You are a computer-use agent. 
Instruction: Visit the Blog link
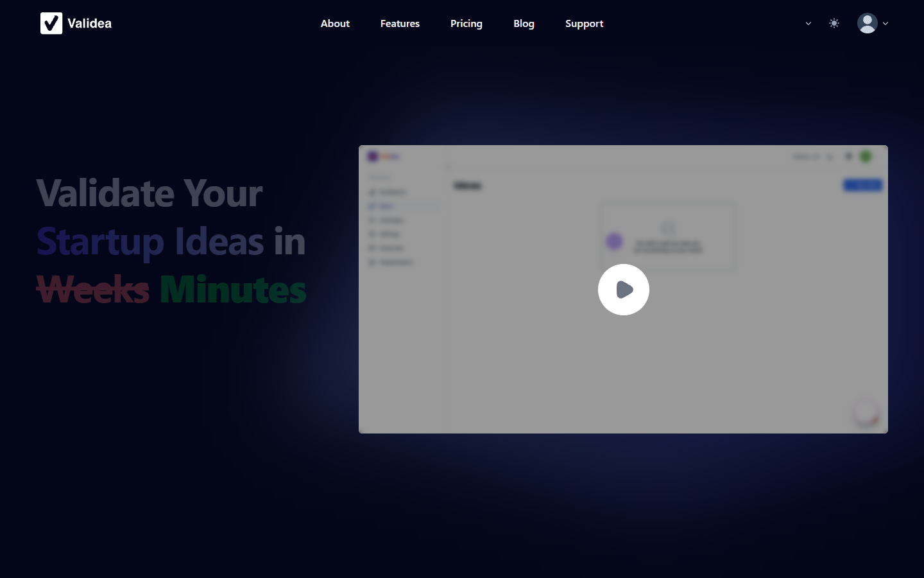point(524,23)
